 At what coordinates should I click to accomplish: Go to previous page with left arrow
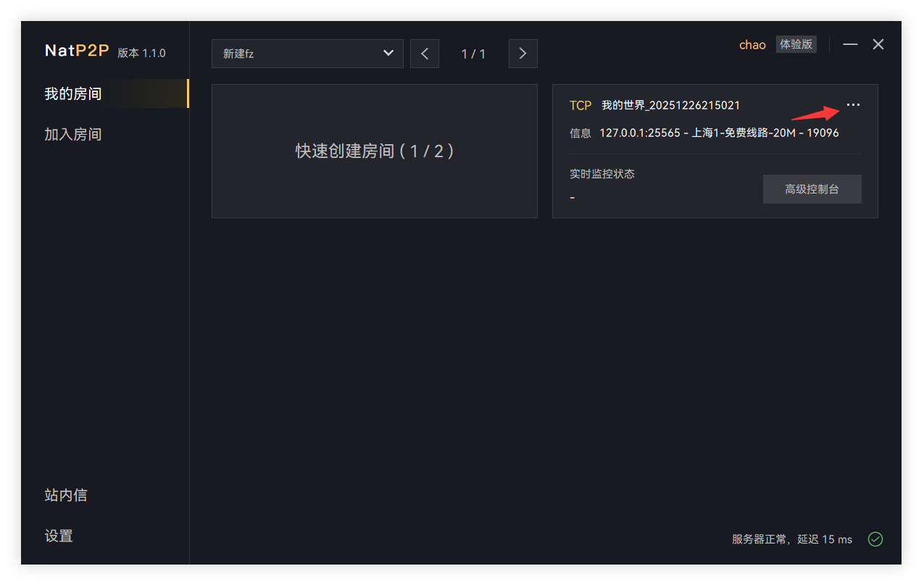[425, 54]
